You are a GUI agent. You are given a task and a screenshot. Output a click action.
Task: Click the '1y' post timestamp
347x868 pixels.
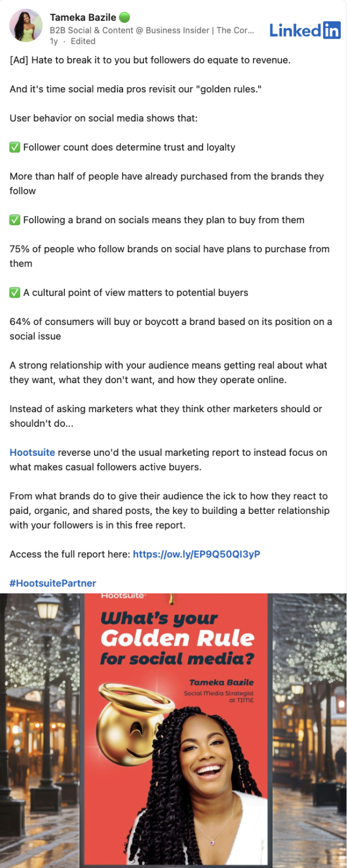click(54, 41)
